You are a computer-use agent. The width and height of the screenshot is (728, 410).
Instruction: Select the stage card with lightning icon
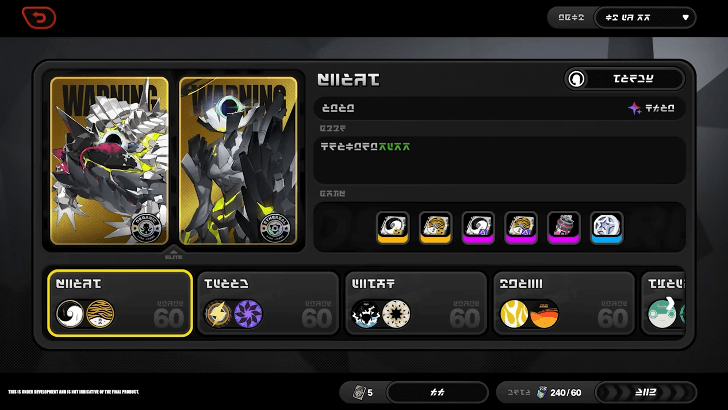click(x=268, y=303)
